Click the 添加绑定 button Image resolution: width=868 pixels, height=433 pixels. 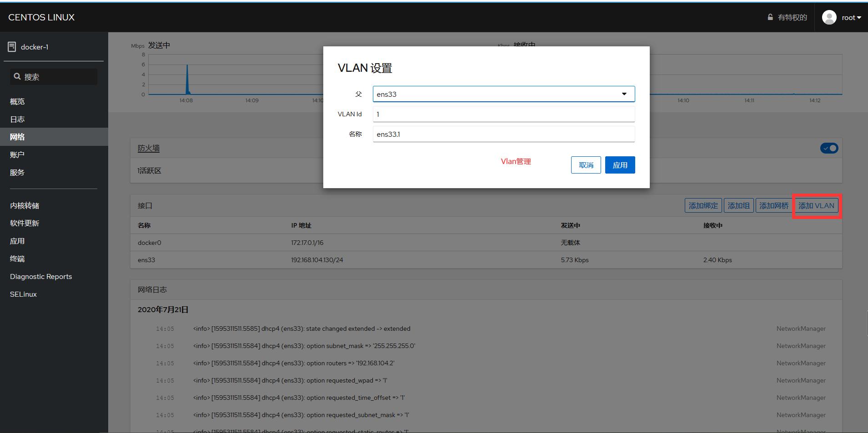pyautogui.click(x=702, y=205)
